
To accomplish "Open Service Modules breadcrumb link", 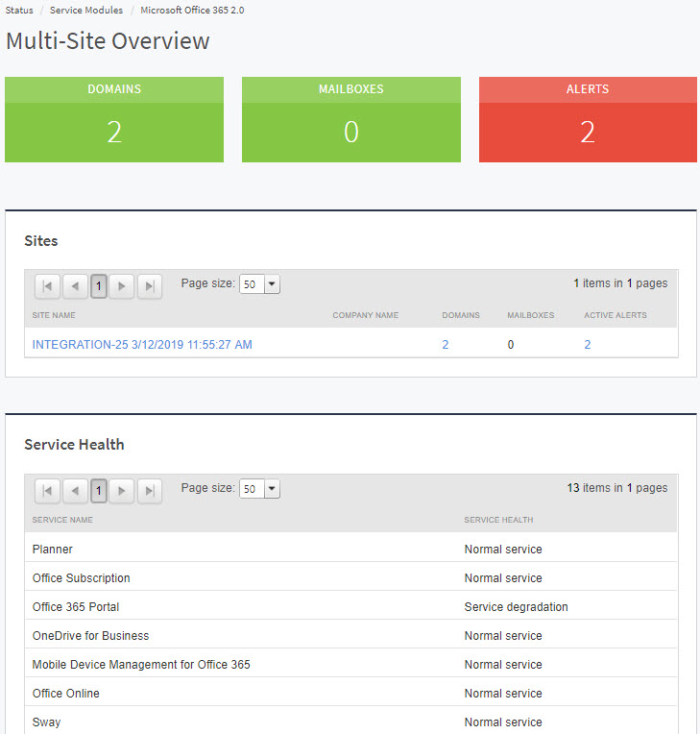I will [x=86, y=11].
